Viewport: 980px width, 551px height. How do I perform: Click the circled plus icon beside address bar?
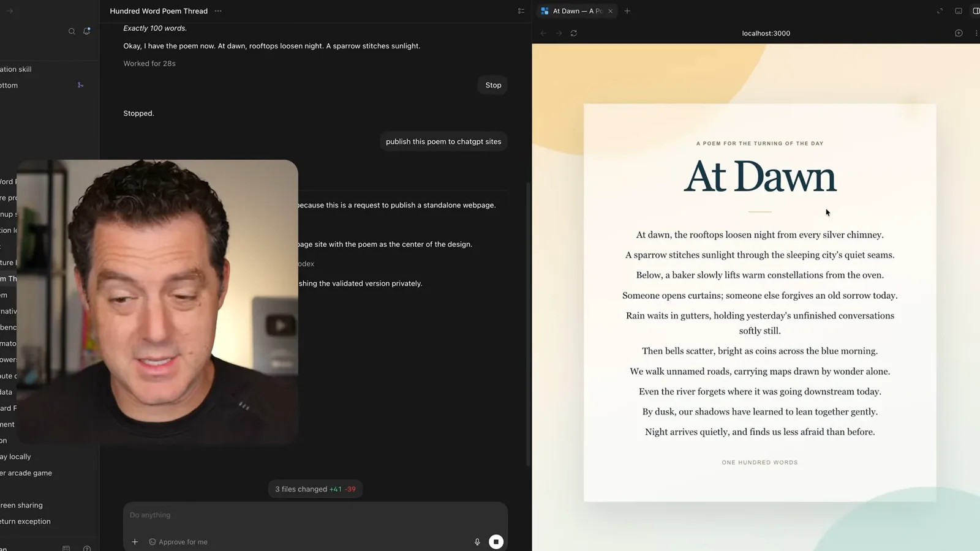pyautogui.click(x=959, y=33)
